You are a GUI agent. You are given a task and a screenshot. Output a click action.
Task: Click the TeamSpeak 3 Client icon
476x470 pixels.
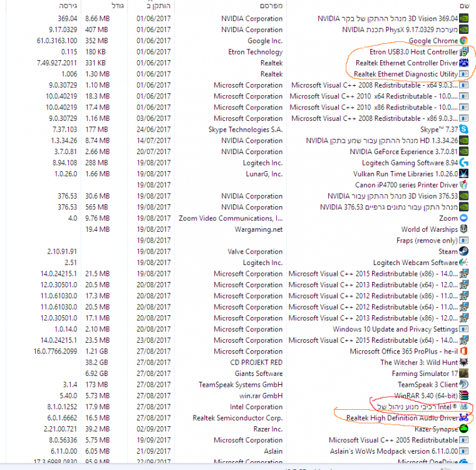pos(463,384)
